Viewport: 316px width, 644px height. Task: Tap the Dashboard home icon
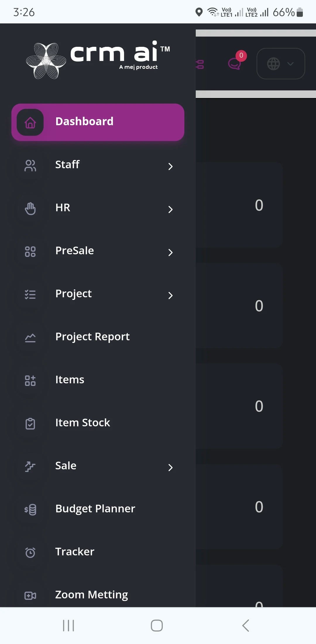(x=30, y=122)
